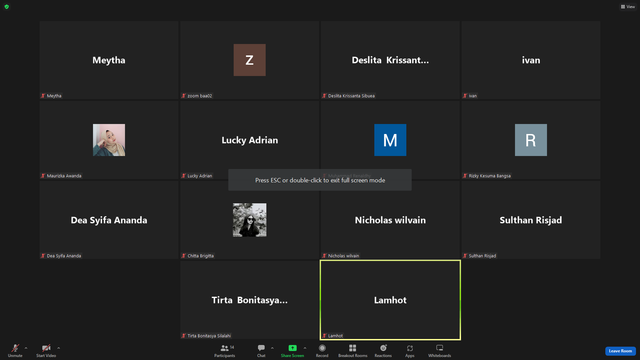Click the Leave Room button
640x360 pixels.
pos(620,351)
